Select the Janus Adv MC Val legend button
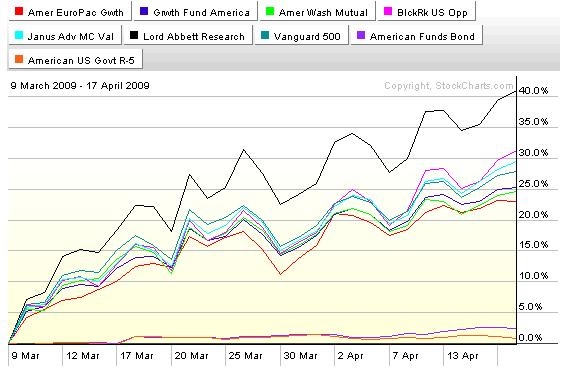The width and height of the screenshot is (571, 387). [65, 36]
